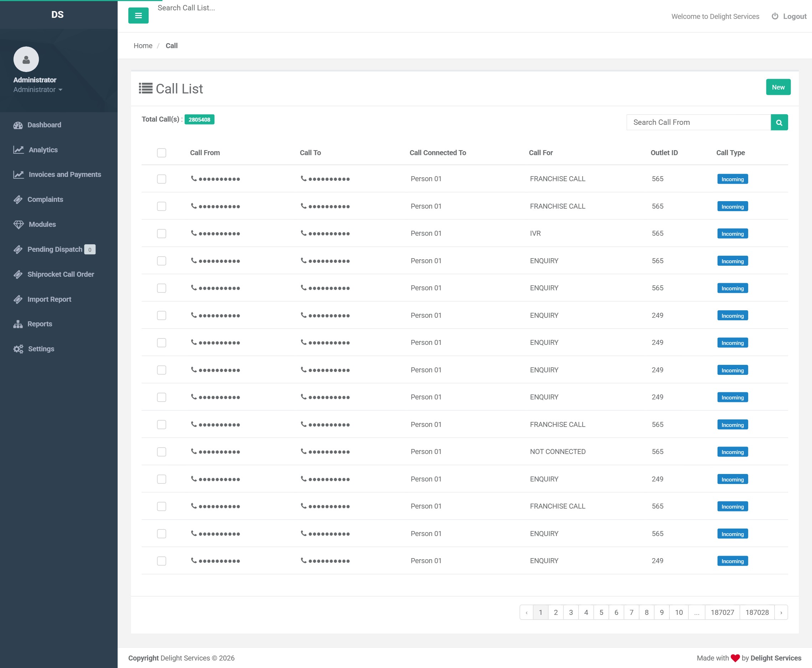The height and width of the screenshot is (668, 812).
Task: Click the Dashboard sidebar icon
Action: tap(18, 125)
